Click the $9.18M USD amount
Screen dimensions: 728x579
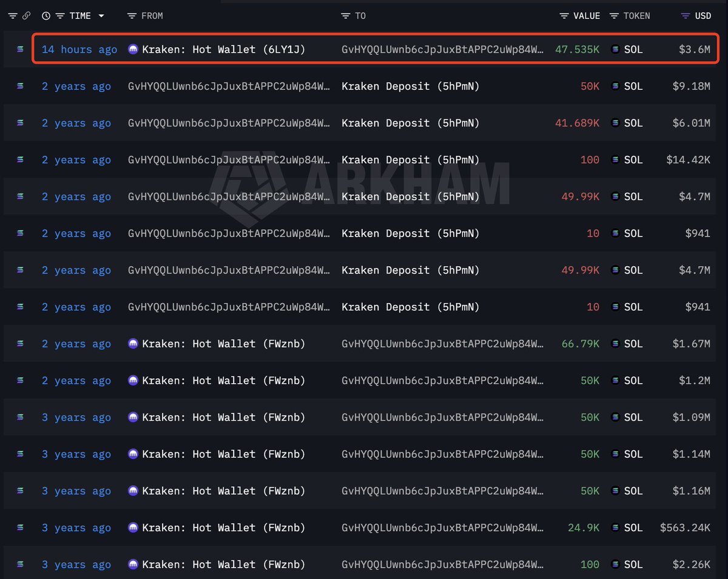coord(692,86)
